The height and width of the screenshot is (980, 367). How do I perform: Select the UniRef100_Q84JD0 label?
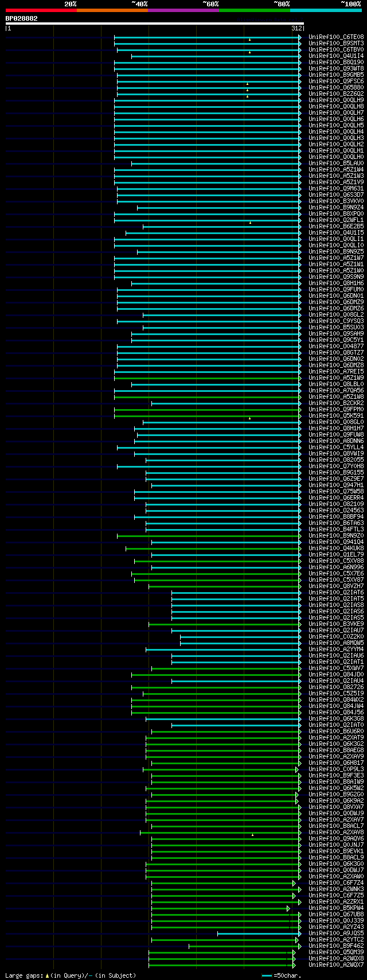pyautogui.click(x=336, y=674)
